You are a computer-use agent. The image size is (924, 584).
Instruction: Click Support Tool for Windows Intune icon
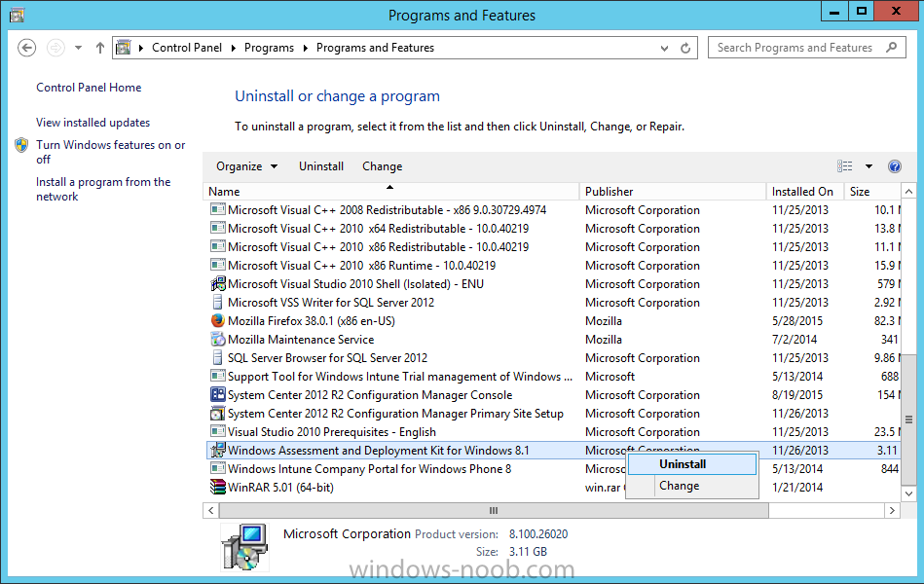(x=217, y=376)
